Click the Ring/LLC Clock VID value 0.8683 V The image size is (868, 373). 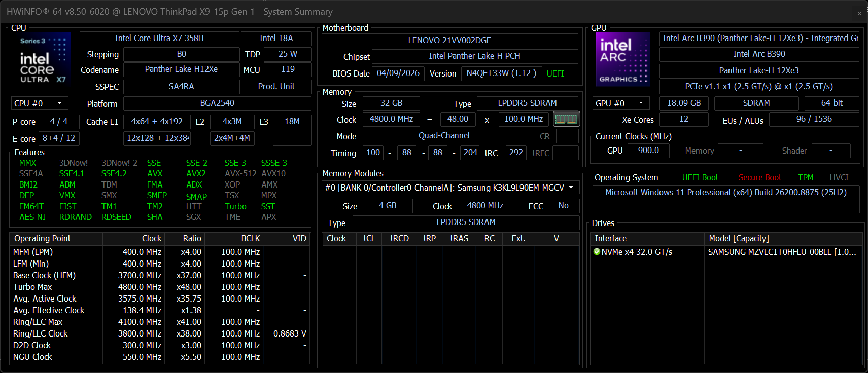[290, 333]
